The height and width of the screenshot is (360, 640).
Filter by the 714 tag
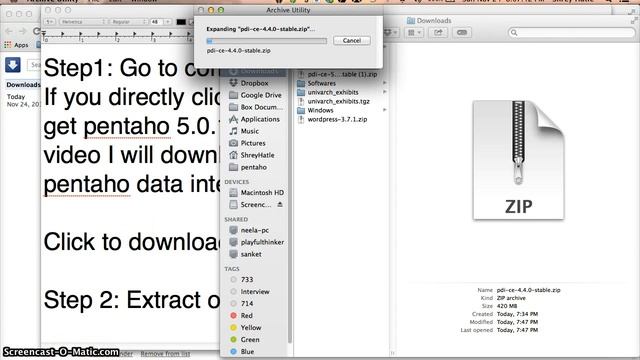click(x=247, y=304)
